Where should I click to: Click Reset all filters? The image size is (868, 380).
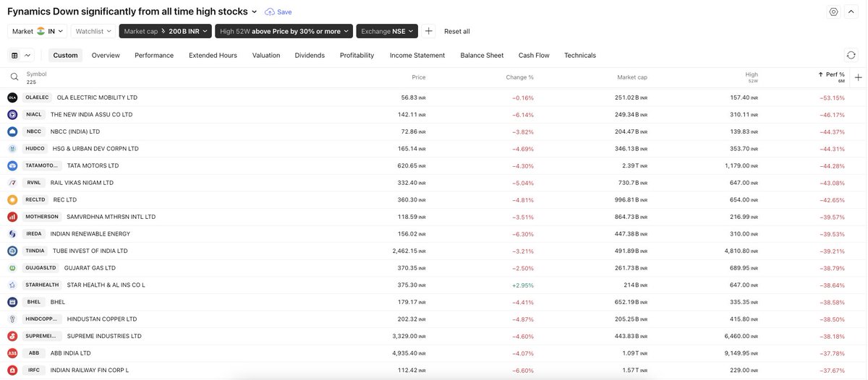click(457, 31)
